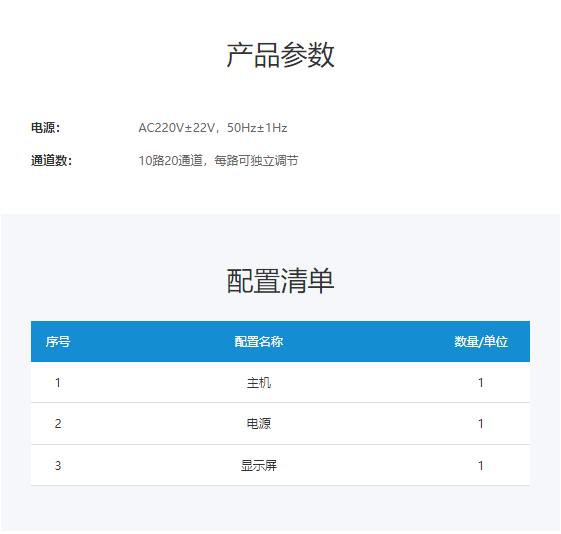Select the 电源 parameter label
This screenshot has width=561, height=534.
click(x=45, y=128)
